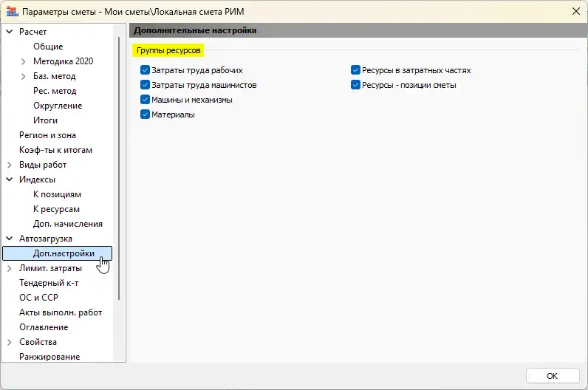Expand the Методика 2020 node
Image resolution: width=588 pixels, height=390 pixels.
click(x=24, y=61)
